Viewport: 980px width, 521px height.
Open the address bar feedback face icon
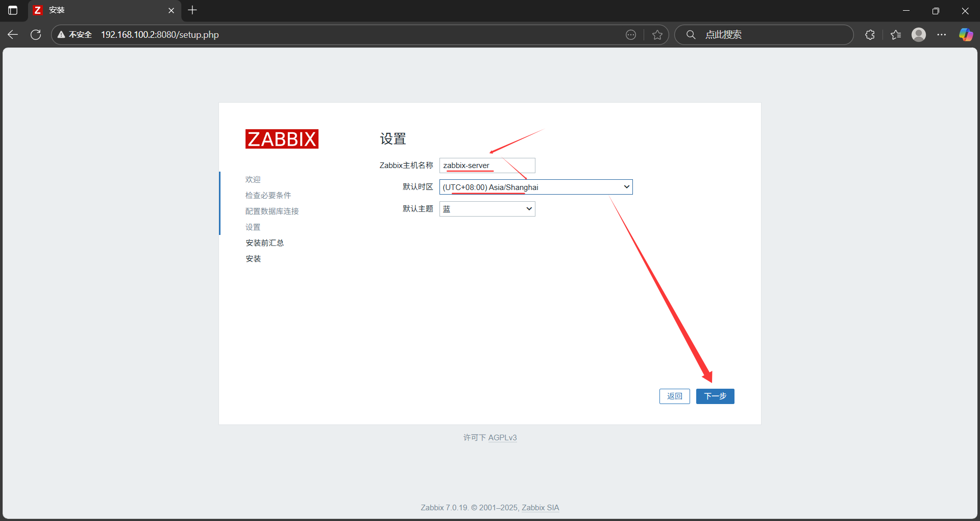(631, 35)
